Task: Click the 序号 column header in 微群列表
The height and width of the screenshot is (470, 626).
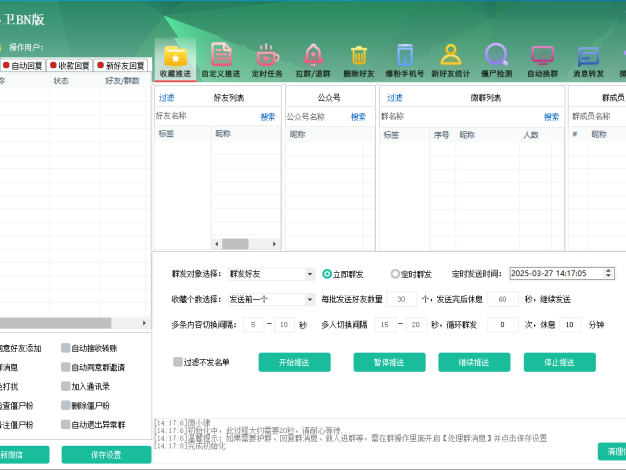Action: [441, 135]
